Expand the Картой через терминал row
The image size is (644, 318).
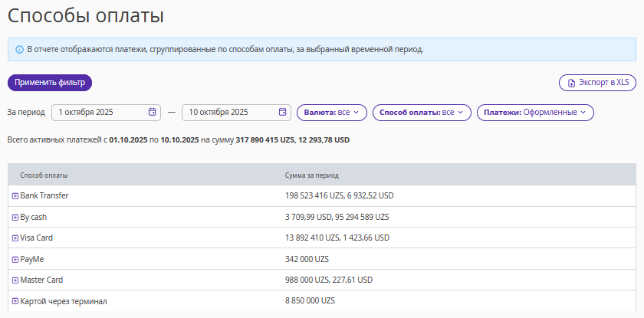coord(15,301)
